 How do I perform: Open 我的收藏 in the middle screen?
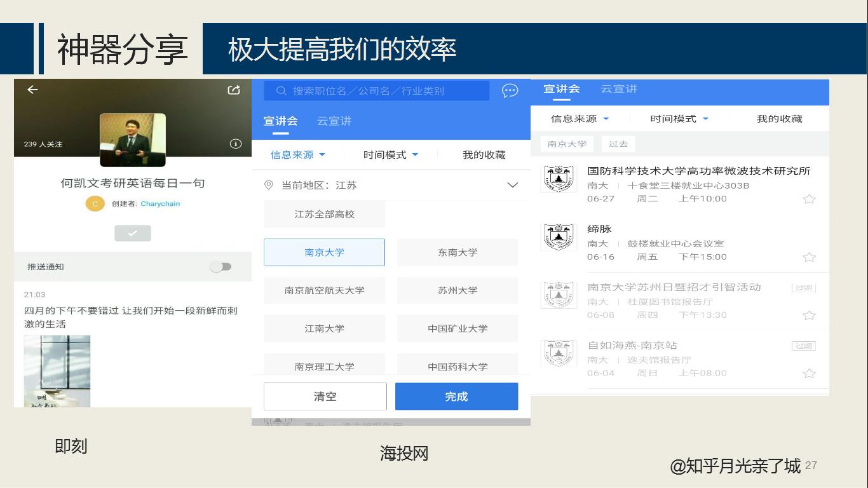[484, 154]
